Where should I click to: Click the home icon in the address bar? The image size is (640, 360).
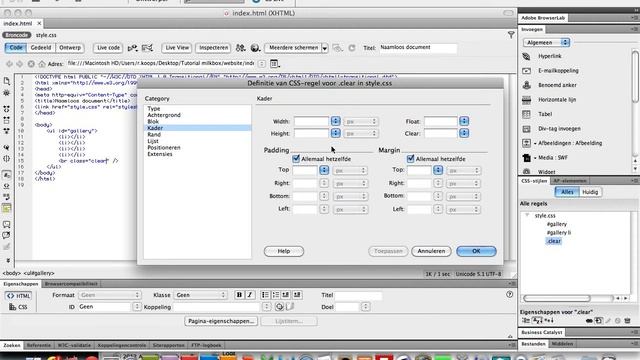(42, 64)
